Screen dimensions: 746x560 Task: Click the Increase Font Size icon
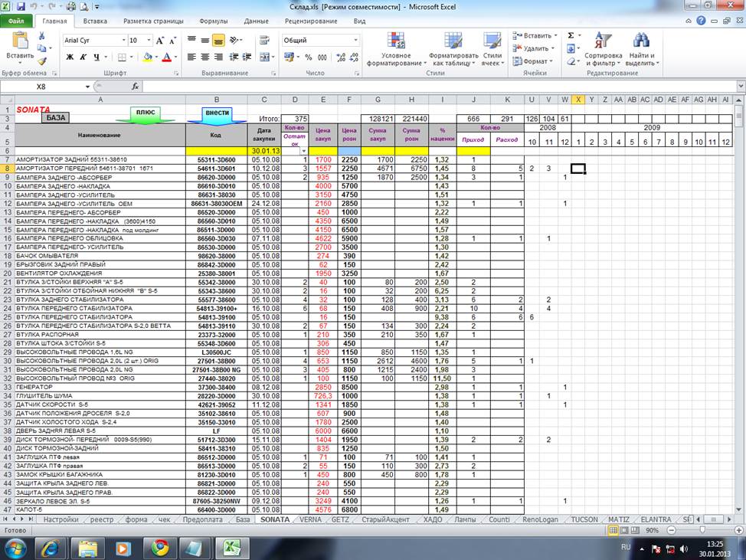point(160,41)
